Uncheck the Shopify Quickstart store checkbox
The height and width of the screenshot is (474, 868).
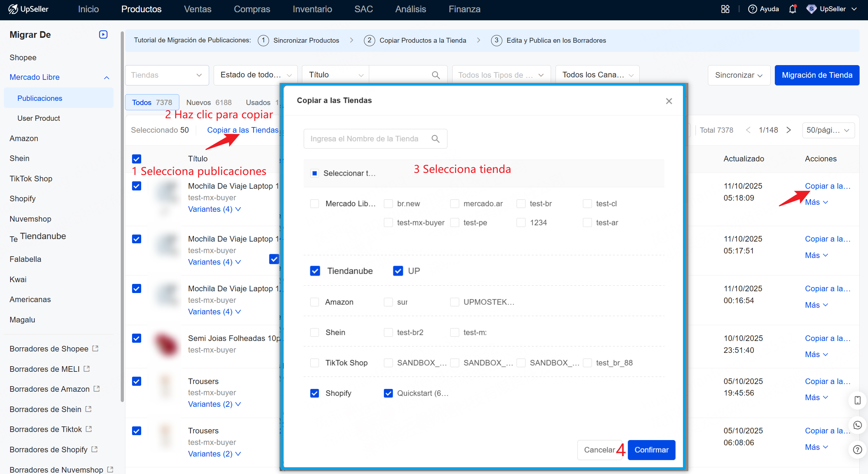(x=388, y=393)
